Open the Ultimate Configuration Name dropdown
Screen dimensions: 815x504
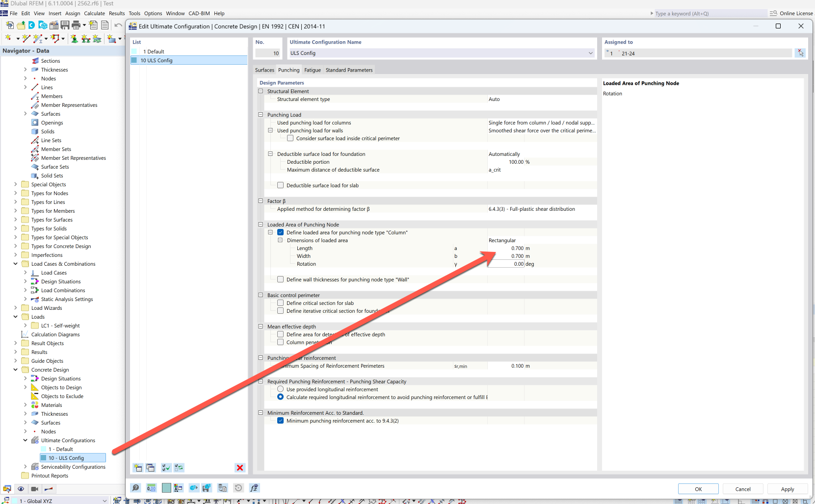coord(590,53)
